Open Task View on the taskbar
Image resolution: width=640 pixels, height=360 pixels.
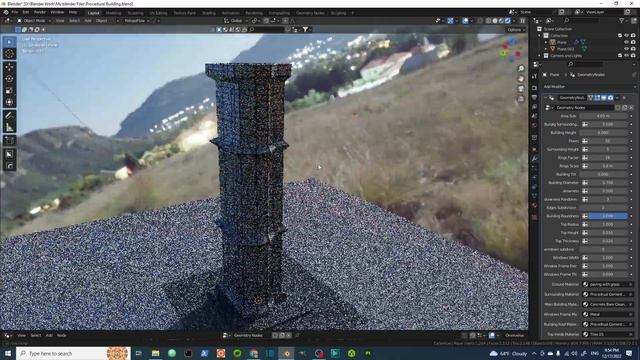[x=139, y=353]
